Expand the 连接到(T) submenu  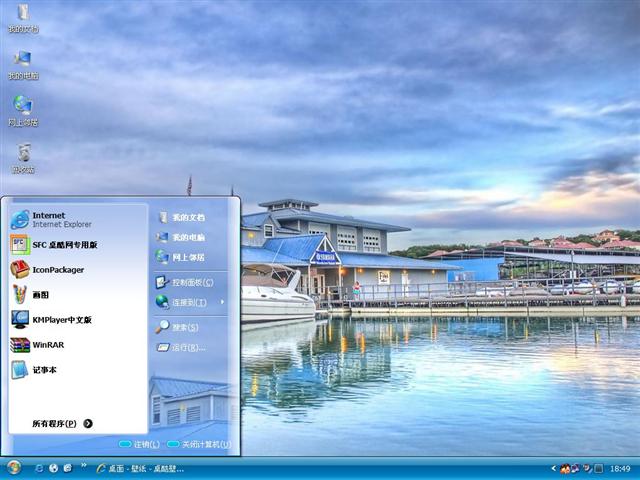point(190,302)
